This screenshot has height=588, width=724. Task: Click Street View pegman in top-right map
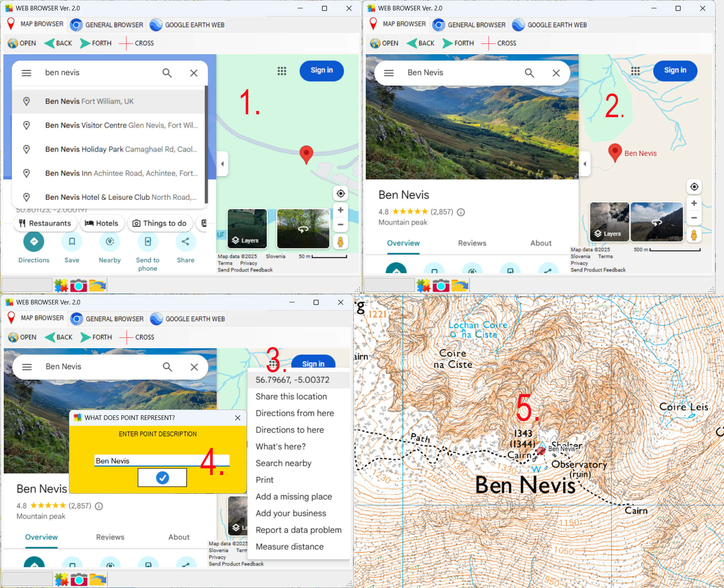click(694, 235)
